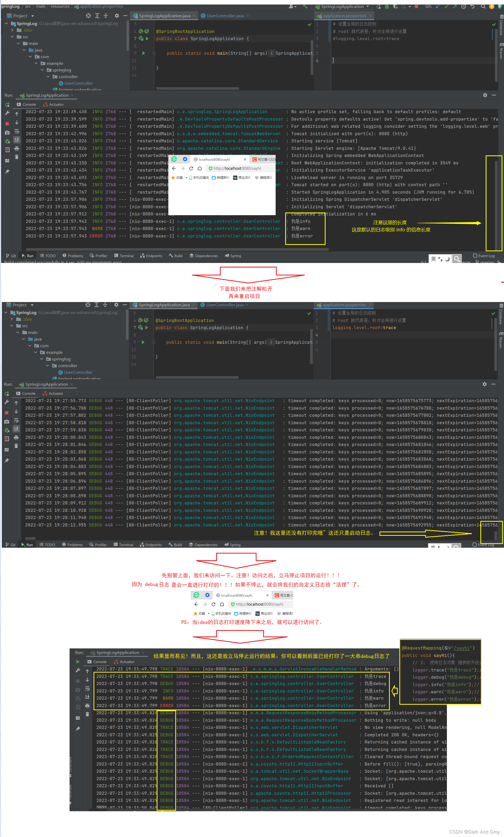Hide the Project panel in INFO-log IDE
This screenshot has width=504, height=837.
pyautogui.click(x=125, y=16)
